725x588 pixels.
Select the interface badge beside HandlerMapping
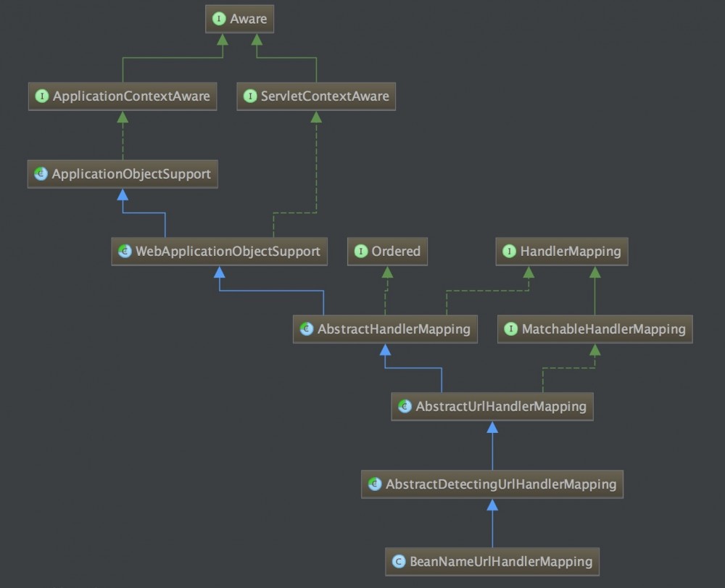tap(507, 252)
